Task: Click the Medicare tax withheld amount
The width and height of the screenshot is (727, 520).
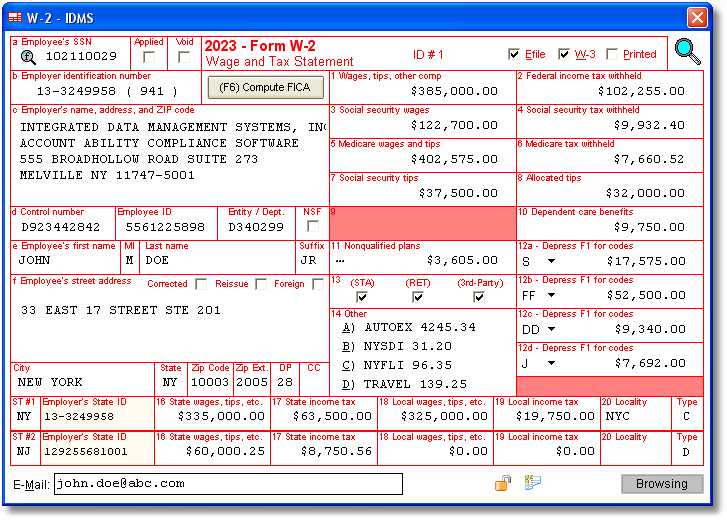Action: 649,159
